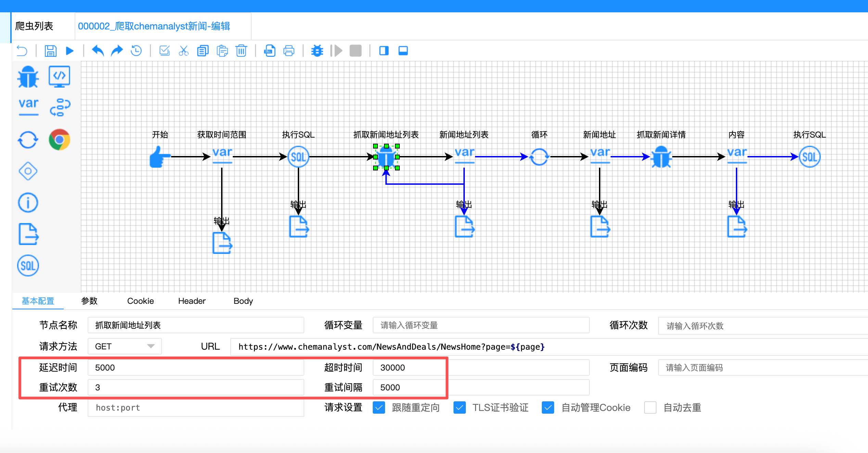
Task: Uncheck the 跟随重定向 checkbox
Action: (379, 407)
